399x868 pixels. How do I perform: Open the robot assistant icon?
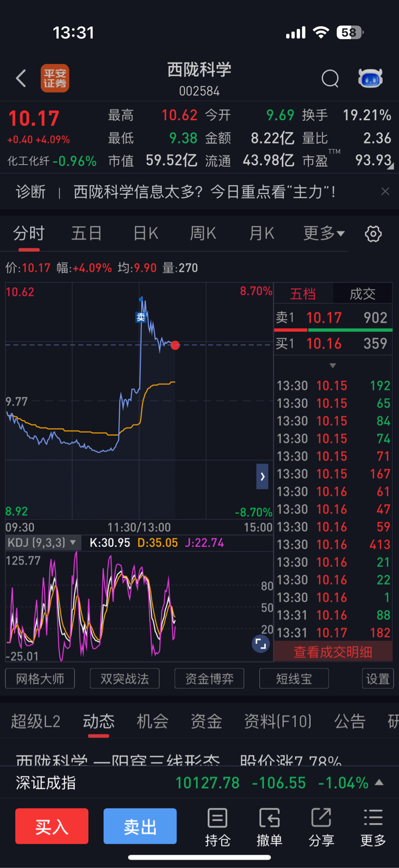370,78
